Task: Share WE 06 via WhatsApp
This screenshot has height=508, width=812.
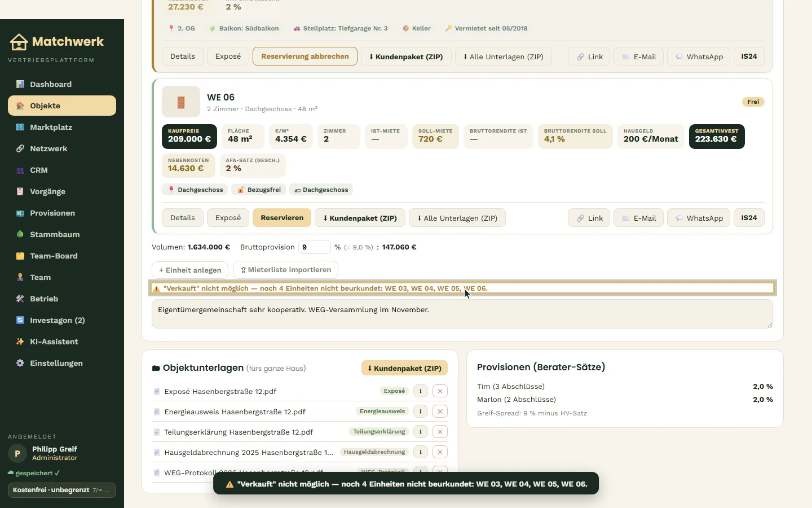Action: (x=699, y=218)
